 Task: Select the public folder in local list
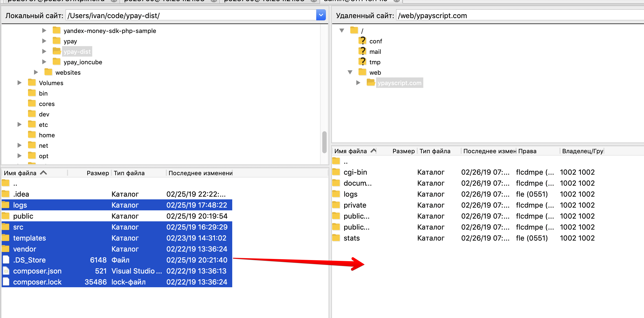(x=23, y=216)
